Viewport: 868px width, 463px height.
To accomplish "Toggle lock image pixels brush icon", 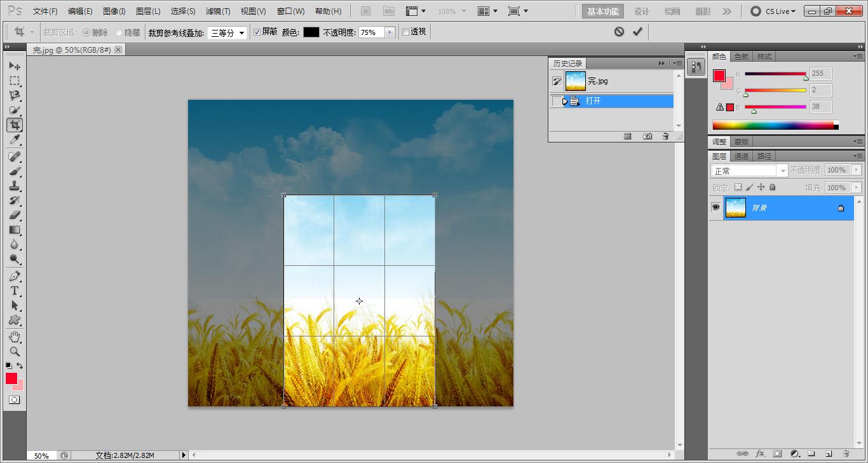I will pyautogui.click(x=749, y=188).
